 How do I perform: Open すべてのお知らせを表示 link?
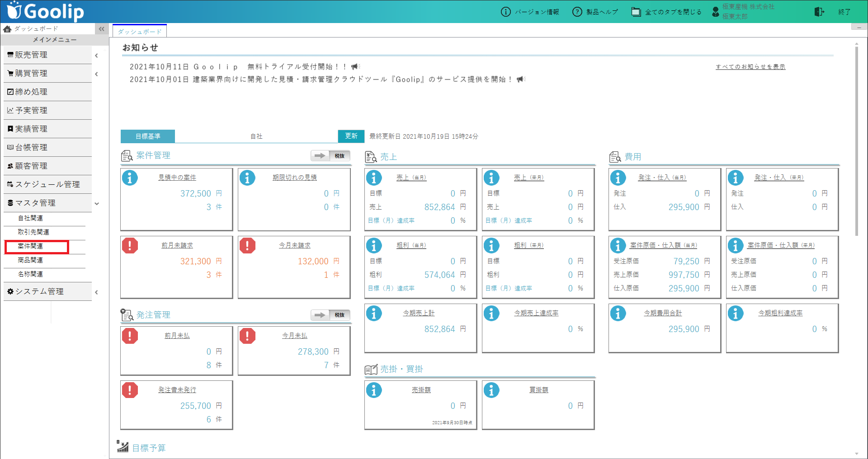tap(750, 67)
